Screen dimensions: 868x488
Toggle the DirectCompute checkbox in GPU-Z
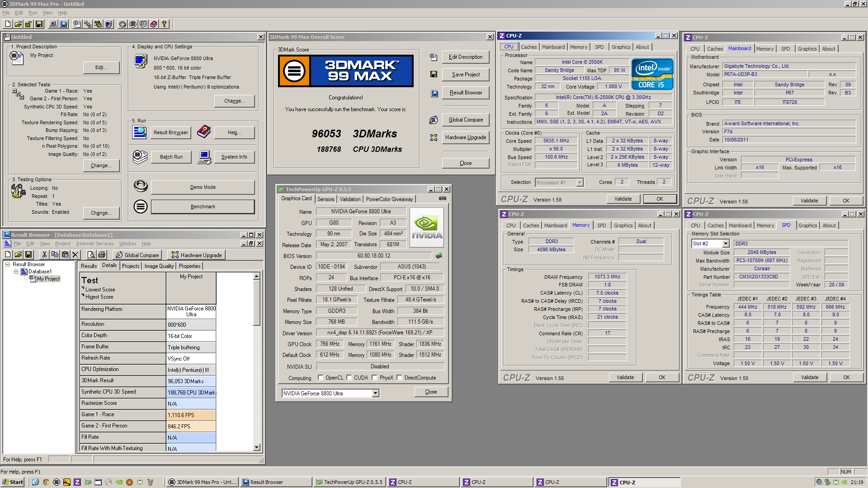tap(399, 378)
